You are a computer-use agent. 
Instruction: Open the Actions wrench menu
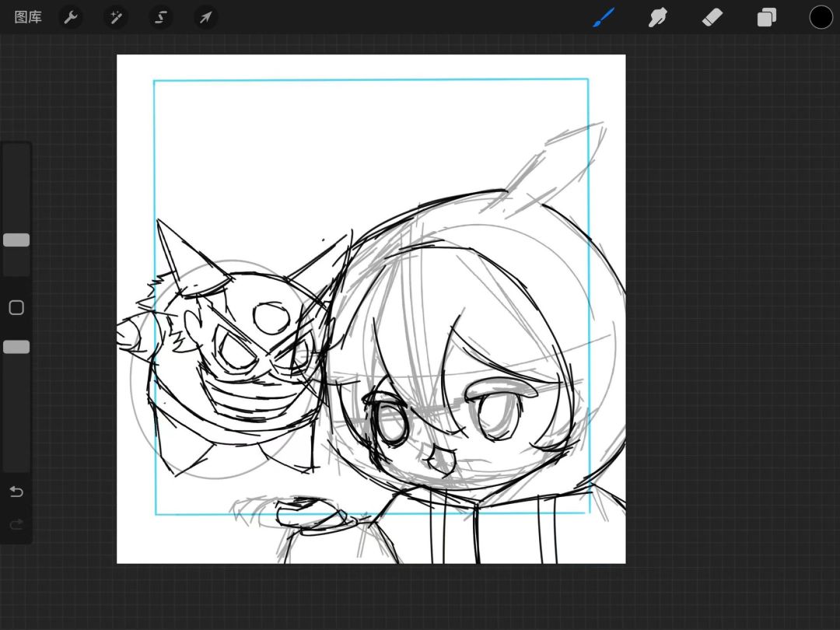[71, 17]
